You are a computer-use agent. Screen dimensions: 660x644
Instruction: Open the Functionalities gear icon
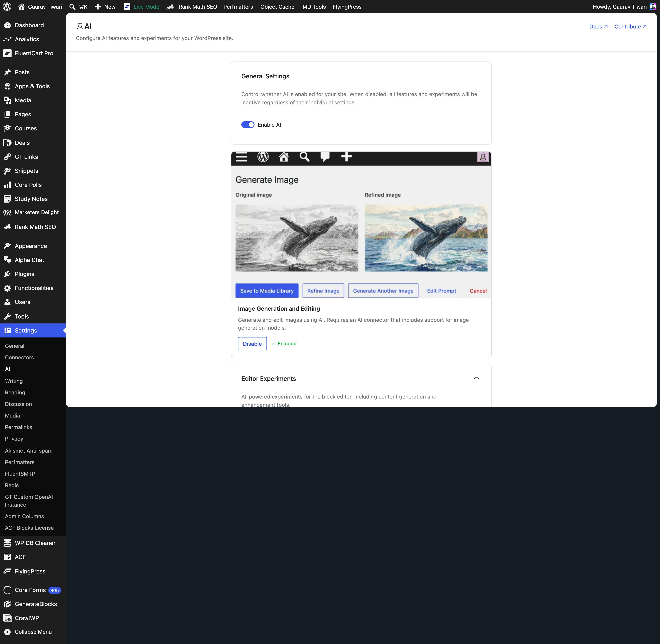[x=7, y=288]
